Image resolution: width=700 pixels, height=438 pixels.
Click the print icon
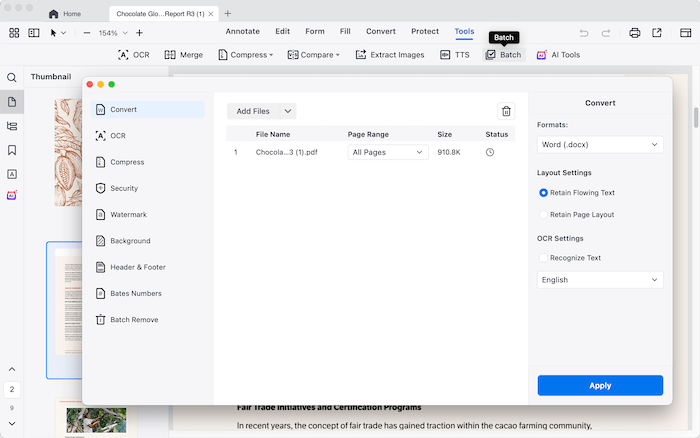coord(634,32)
